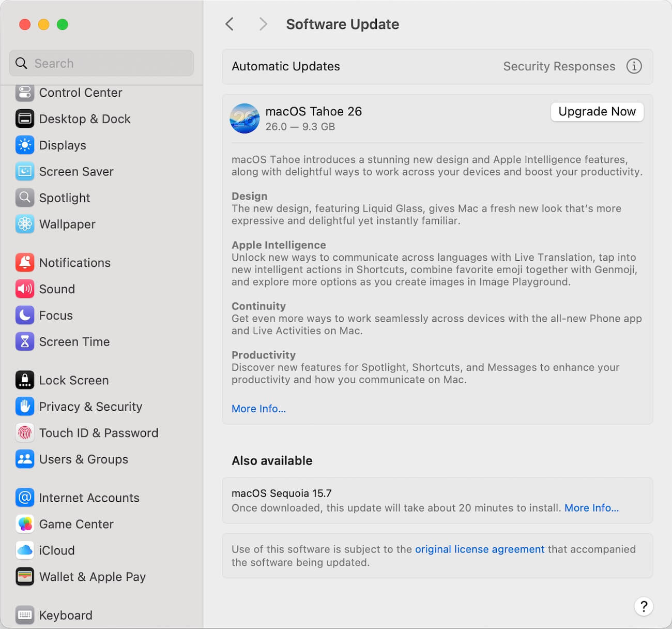
Task: Open Wallpaper settings icon
Action: (x=24, y=224)
